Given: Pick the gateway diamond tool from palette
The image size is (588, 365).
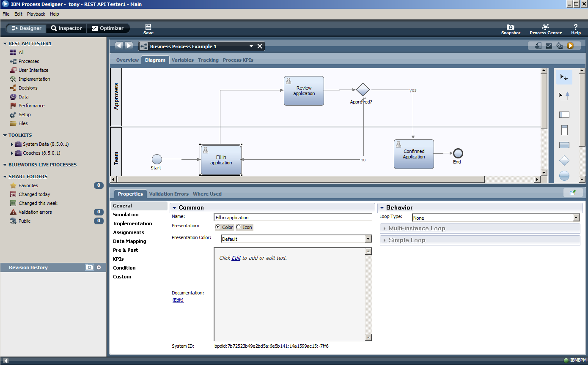Looking at the screenshot, I should [x=564, y=161].
